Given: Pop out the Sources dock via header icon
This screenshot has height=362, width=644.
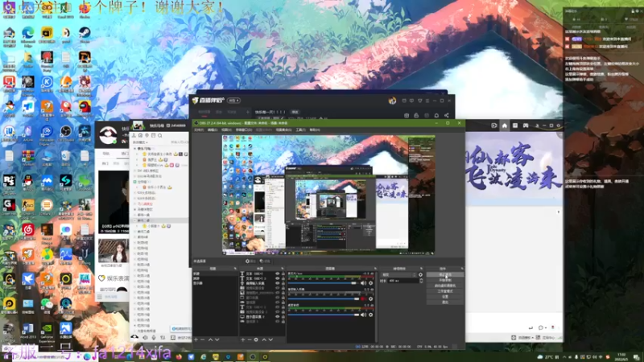Looking at the screenshot, I should 283,269.
